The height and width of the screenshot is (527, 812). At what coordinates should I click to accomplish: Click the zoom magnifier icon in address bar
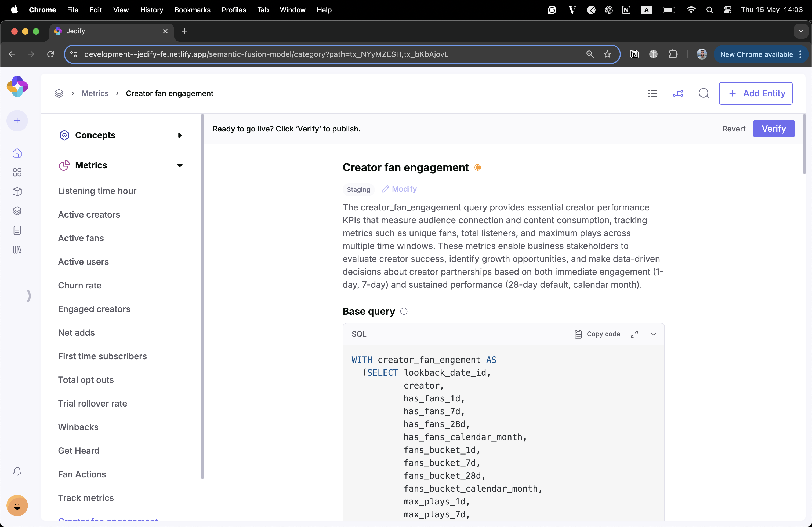(590, 54)
